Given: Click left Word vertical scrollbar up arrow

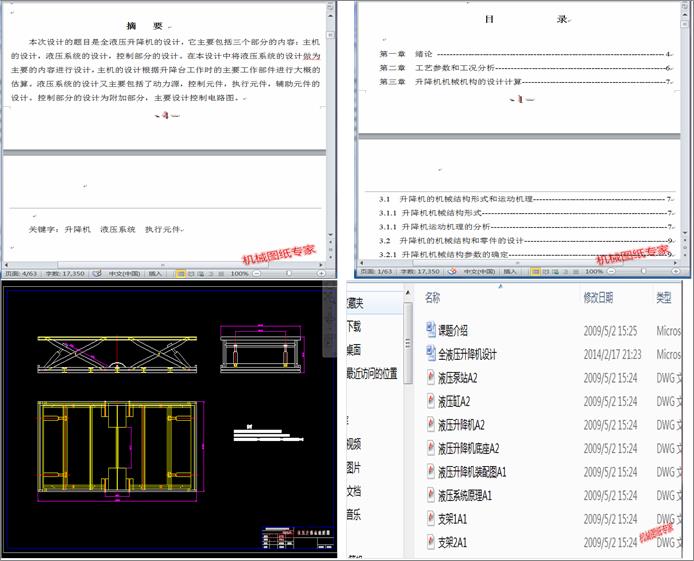Looking at the screenshot, I should pos(331,16).
